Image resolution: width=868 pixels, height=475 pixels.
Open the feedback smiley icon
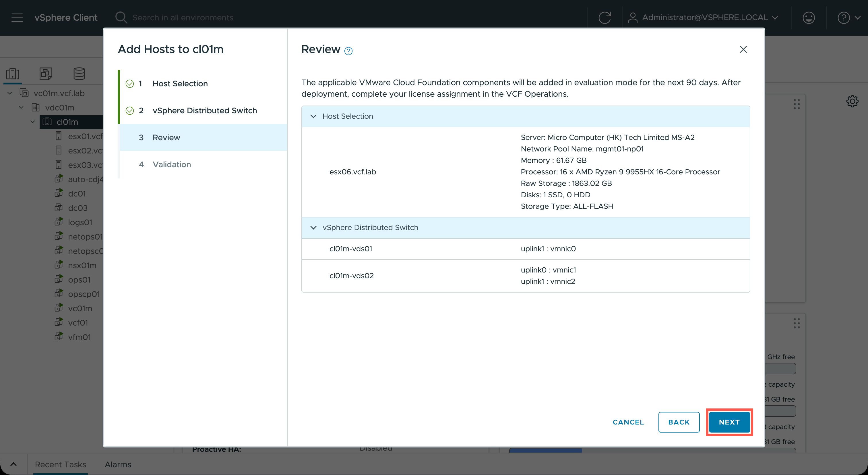pyautogui.click(x=808, y=17)
